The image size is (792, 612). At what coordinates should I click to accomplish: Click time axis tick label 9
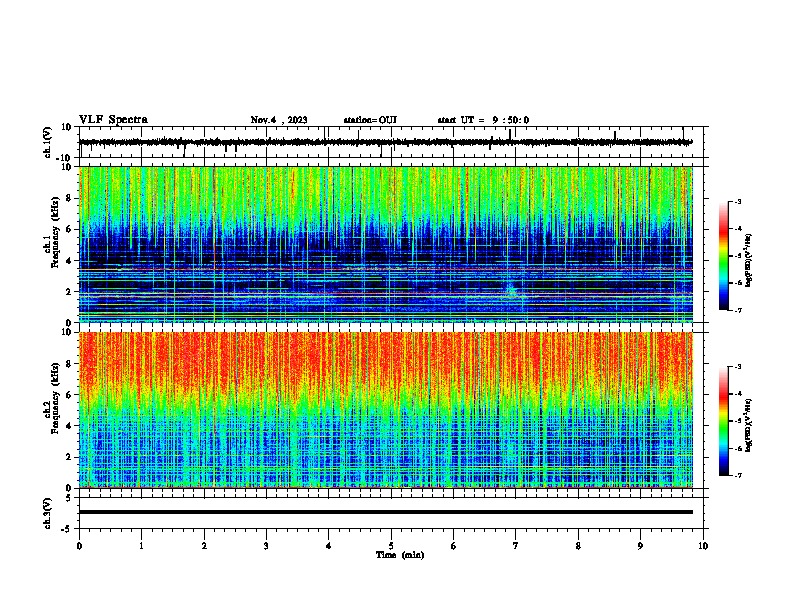click(640, 546)
